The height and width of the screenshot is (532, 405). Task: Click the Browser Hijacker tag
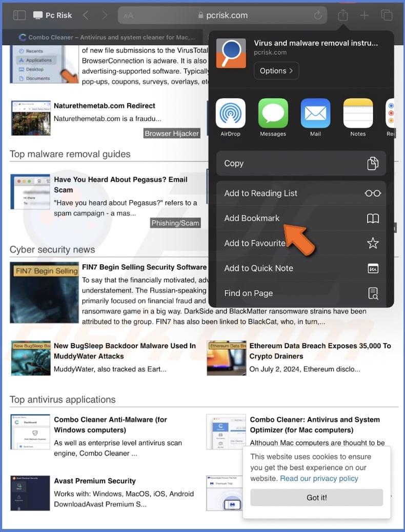(172, 133)
